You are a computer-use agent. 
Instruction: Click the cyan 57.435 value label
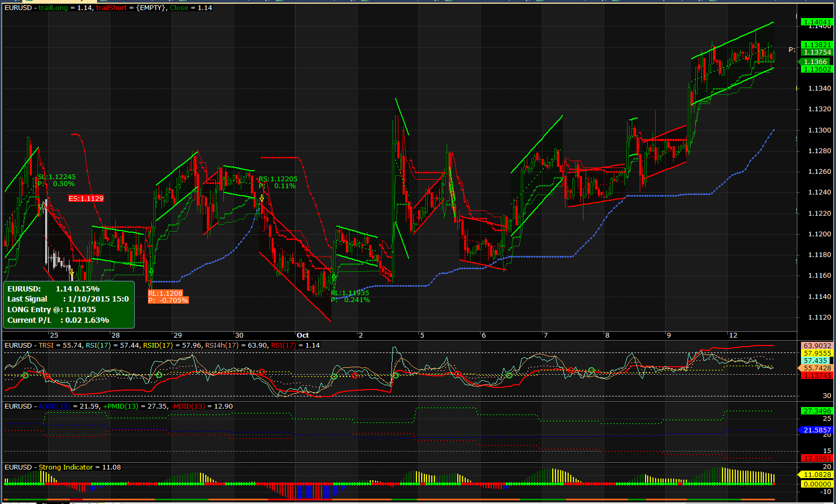click(816, 361)
